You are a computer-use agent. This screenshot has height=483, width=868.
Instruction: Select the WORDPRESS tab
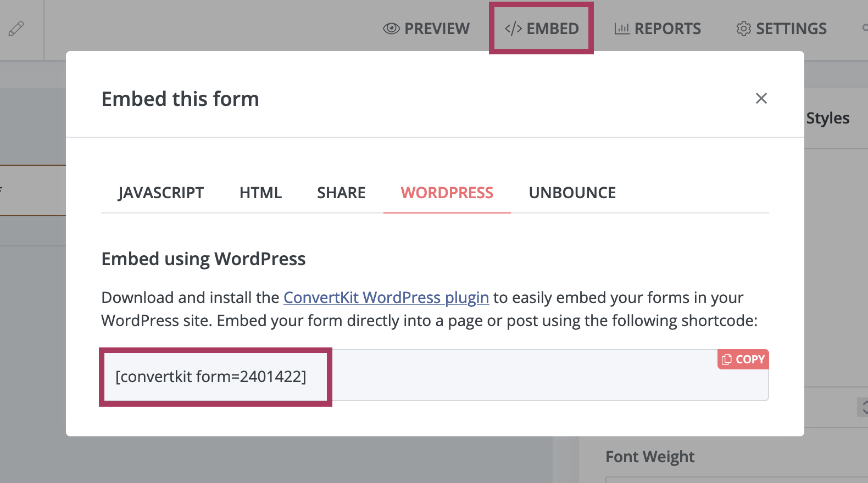click(x=447, y=193)
